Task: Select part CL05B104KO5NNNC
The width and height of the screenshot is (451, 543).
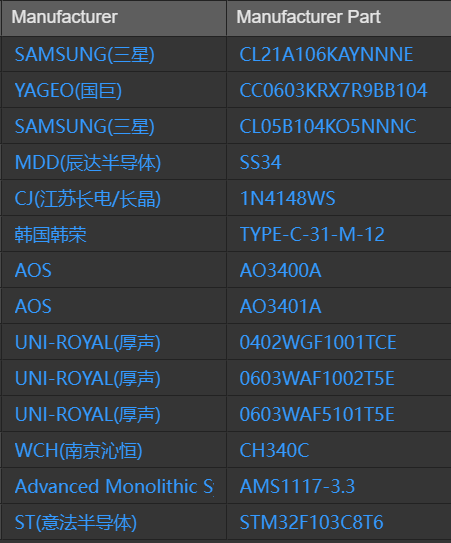Action: click(328, 127)
